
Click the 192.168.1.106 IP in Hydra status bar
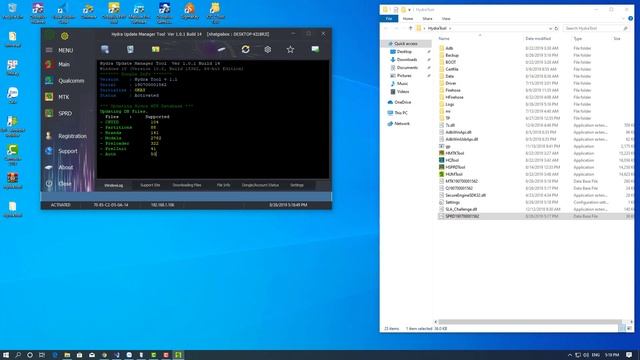coord(162,205)
